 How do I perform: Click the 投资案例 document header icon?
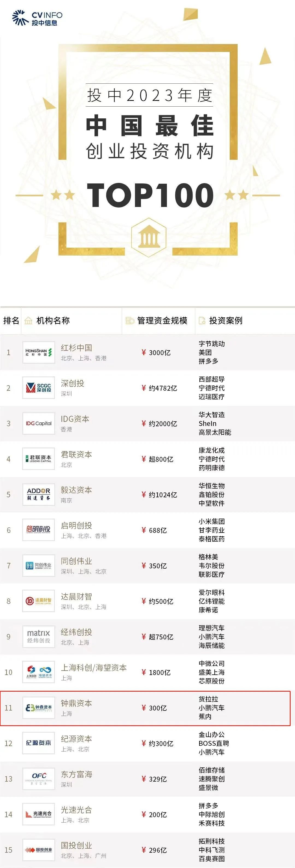coord(202,320)
